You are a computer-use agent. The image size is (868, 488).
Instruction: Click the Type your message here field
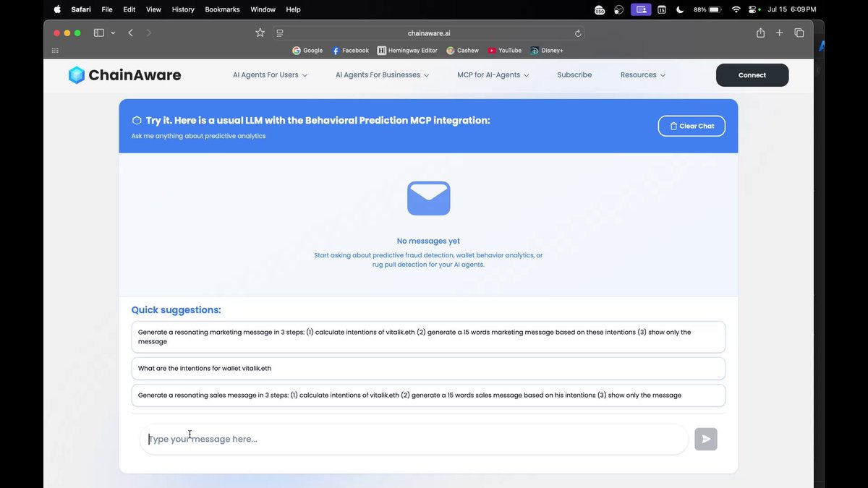414,439
